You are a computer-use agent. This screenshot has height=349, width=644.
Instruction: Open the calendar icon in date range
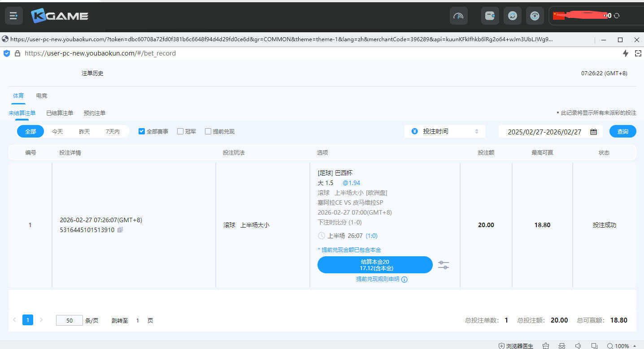click(x=593, y=132)
